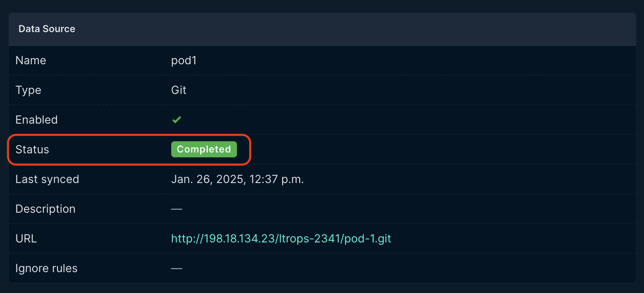Click the Last synced date value

pos(237,179)
